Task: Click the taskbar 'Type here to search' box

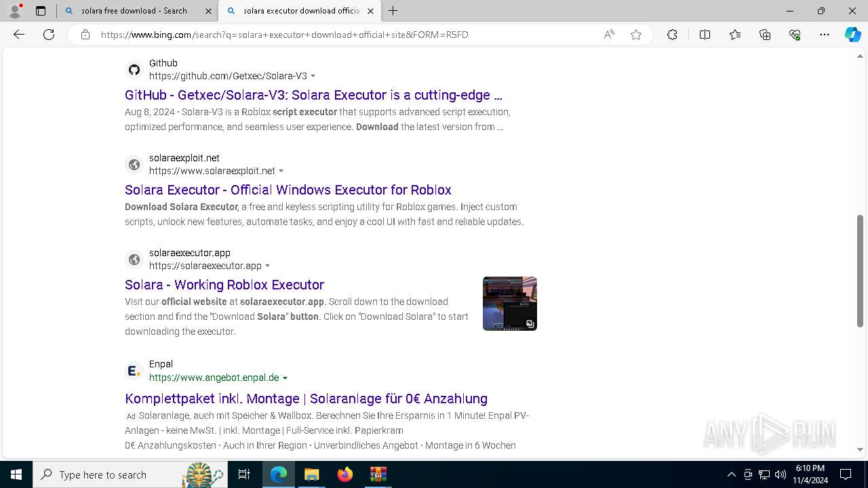Action: [x=129, y=474]
